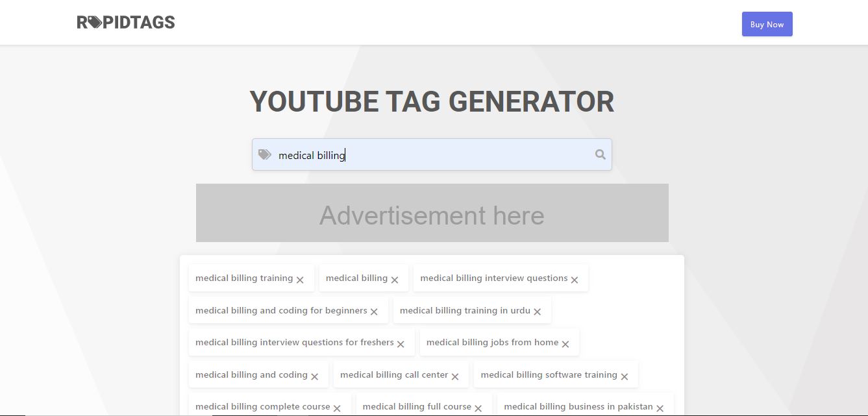This screenshot has width=868, height=416.
Task: Remove the 'medical billing training' tag
Action: point(300,279)
